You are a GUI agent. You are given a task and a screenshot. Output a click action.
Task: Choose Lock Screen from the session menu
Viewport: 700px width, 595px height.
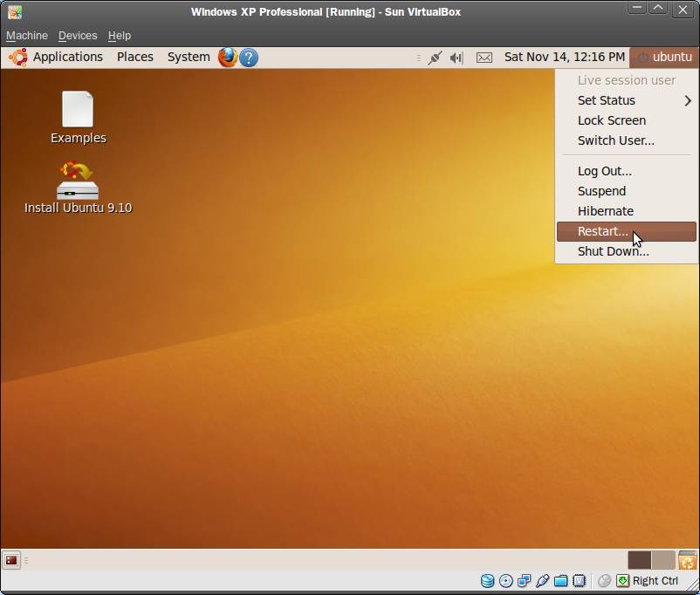[627, 120]
